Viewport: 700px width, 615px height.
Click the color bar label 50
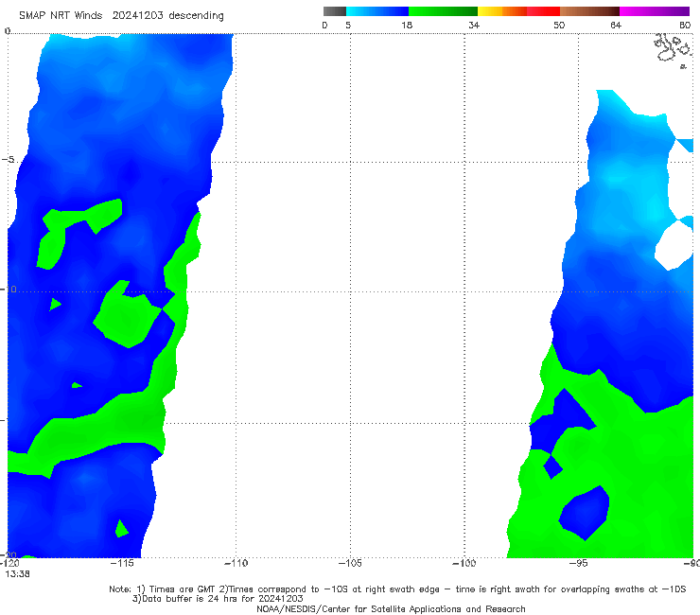click(559, 25)
